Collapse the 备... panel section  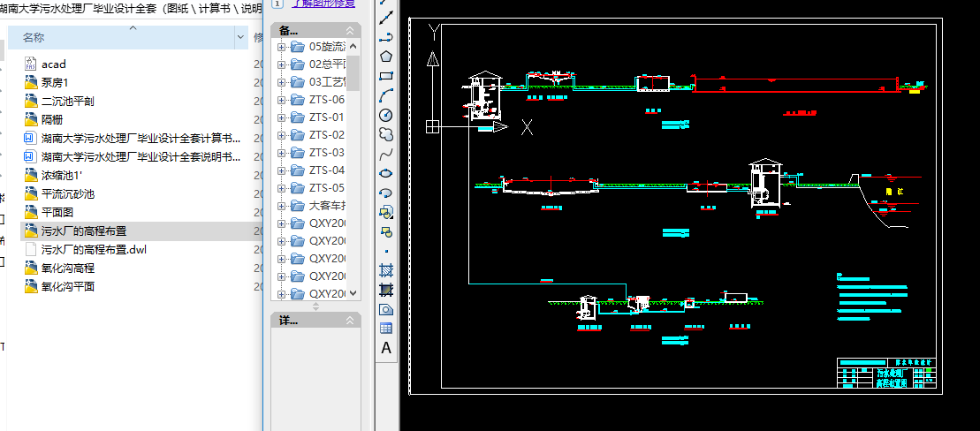350,30
